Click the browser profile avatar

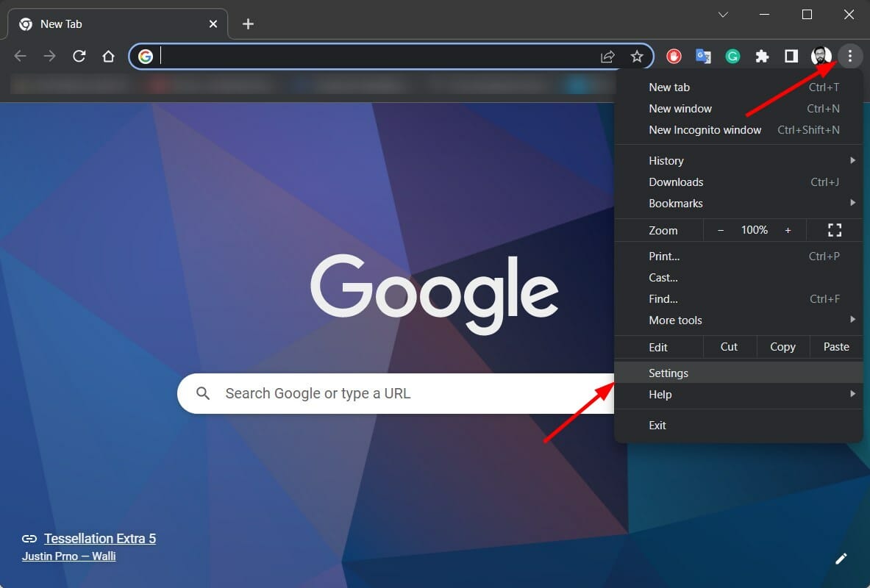820,56
